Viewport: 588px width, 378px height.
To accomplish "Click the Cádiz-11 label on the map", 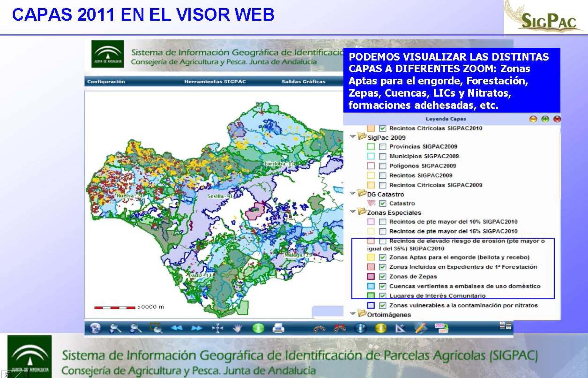I will click(201, 275).
